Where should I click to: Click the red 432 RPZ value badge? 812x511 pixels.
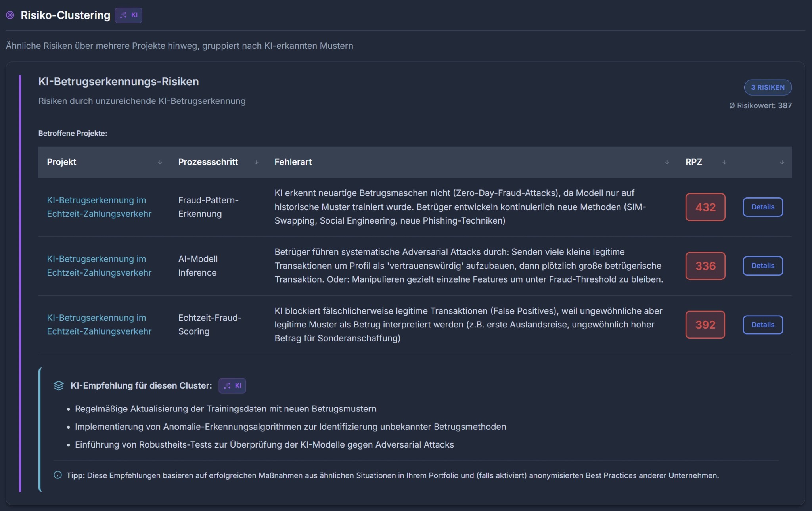[x=705, y=207]
